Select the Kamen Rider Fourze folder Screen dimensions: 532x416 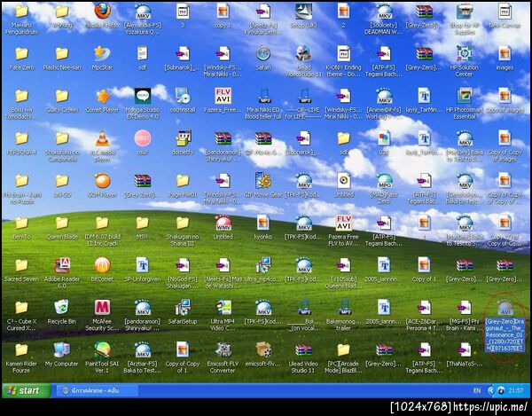(21, 350)
